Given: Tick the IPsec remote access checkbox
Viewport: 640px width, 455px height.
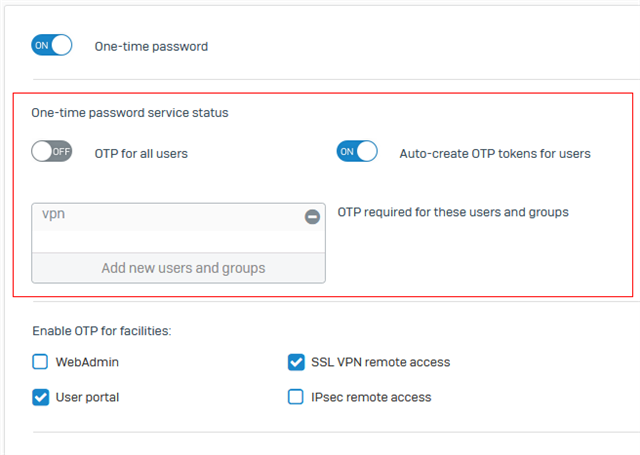Looking at the screenshot, I should (296, 397).
